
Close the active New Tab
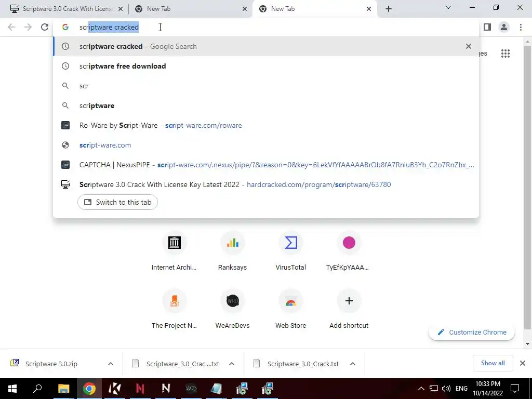coord(369,9)
